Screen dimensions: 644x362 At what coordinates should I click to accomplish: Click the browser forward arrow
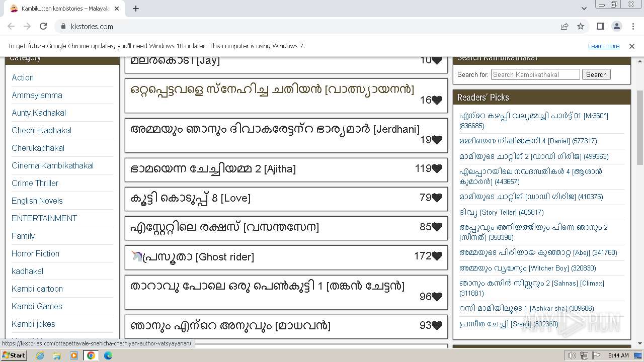(27, 26)
